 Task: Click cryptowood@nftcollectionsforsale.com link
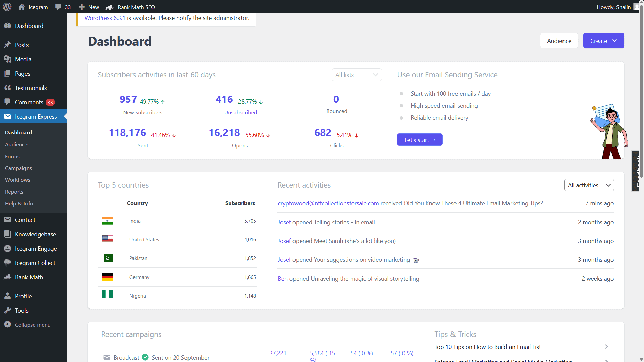pos(328,203)
